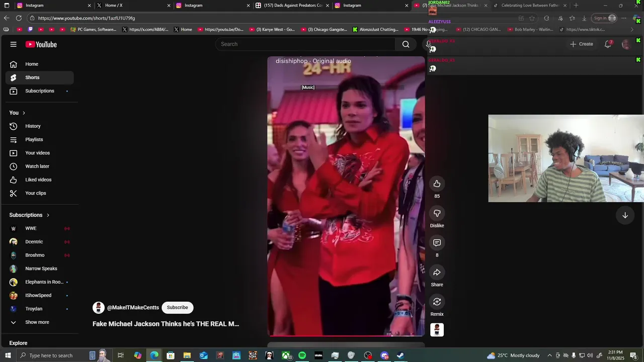Go back with the browser back arrow

coord(7,18)
